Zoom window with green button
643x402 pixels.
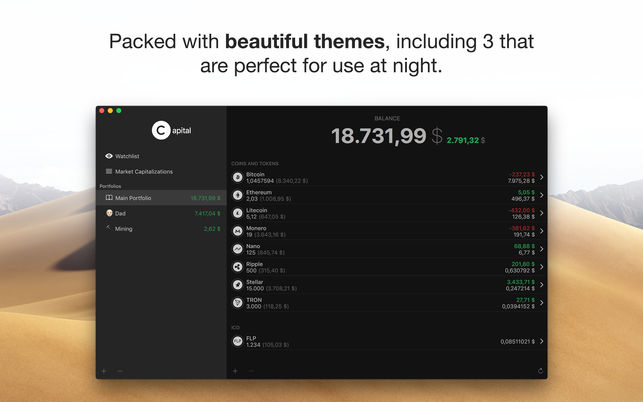click(x=119, y=110)
